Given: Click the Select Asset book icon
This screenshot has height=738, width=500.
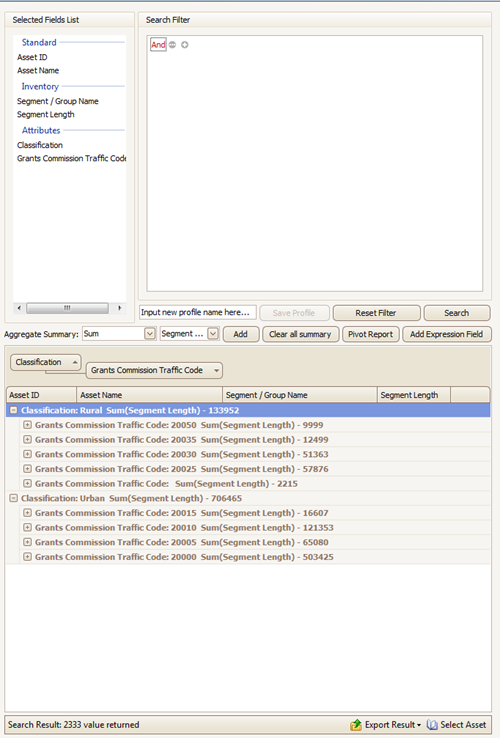Looking at the screenshot, I should (x=432, y=725).
